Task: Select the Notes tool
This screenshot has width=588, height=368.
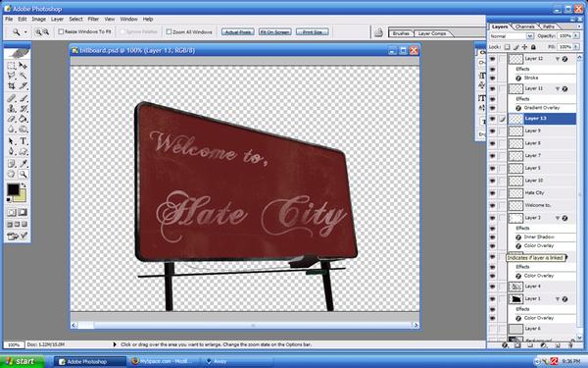Action: 11,164
